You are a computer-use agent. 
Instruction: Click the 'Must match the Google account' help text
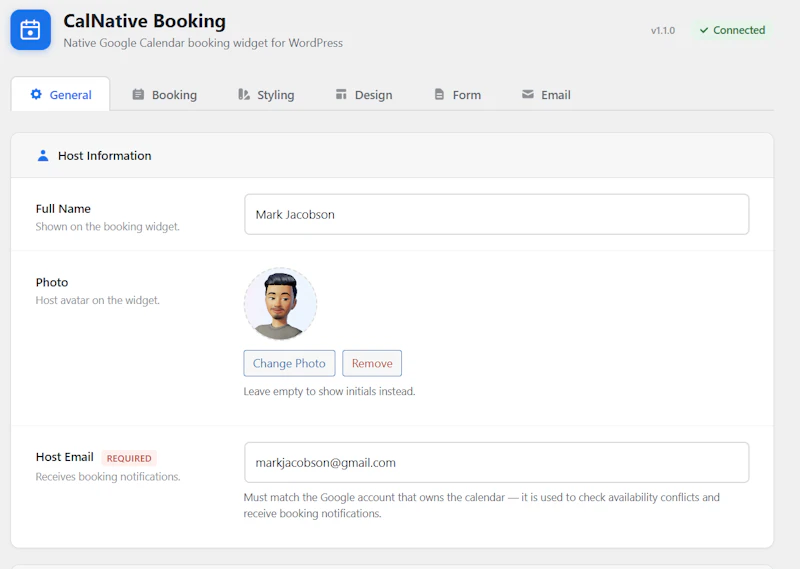pyautogui.click(x=481, y=505)
